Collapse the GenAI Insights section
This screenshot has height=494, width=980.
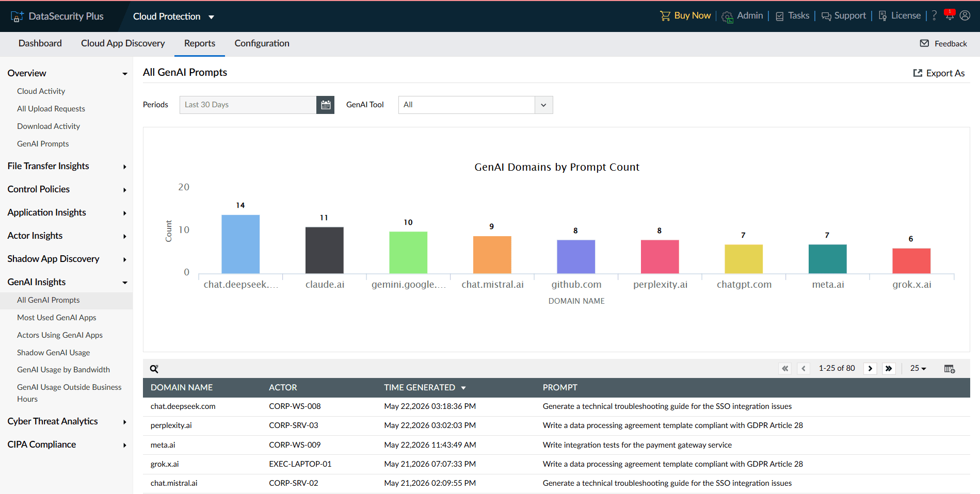124,283
